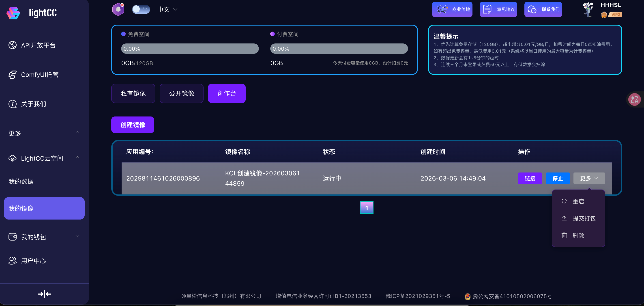Open 意见建议 feedback button
The height and width of the screenshot is (306, 644).
(498, 9)
